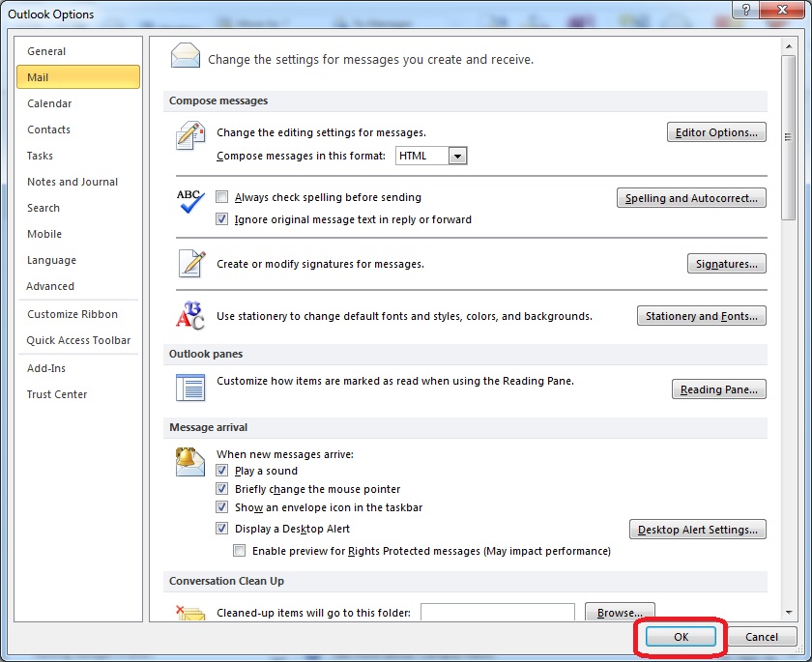Click the cleaned-up items folder text field
Image resolution: width=812 pixels, height=662 pixels.
(x=497, y=613)
